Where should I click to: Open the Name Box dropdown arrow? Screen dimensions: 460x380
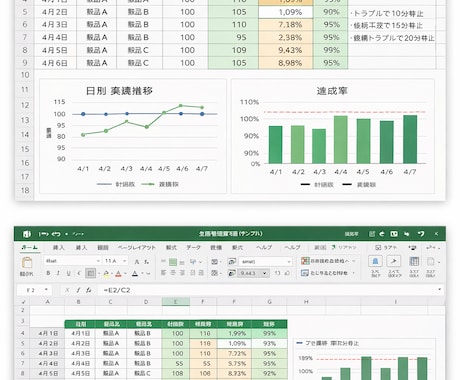click(x=46, y=290)
